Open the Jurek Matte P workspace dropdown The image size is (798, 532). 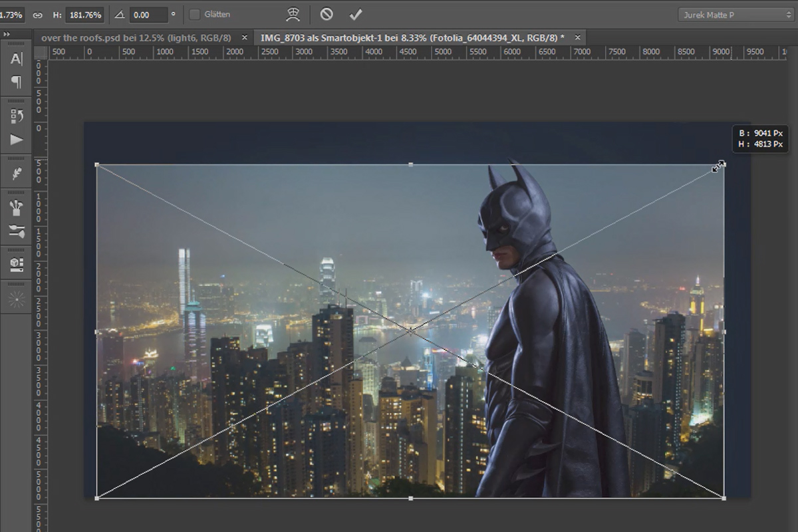[735, 15]
